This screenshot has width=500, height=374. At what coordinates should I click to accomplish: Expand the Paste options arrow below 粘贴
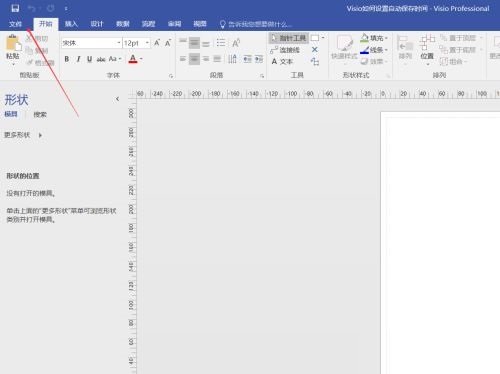coord(13,64)
